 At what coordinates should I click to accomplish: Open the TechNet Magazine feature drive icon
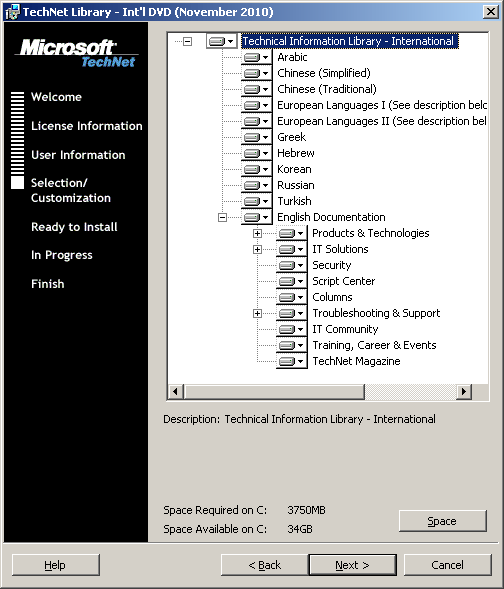(x=291, y=361)
